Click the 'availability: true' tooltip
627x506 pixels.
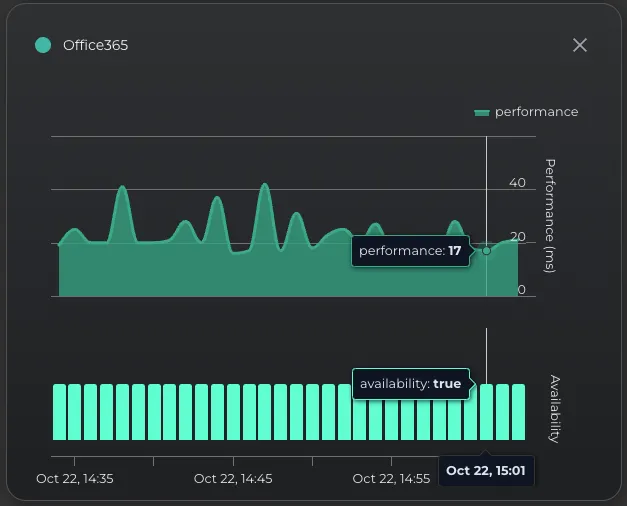pyautogui.click(x=411, y=384)
